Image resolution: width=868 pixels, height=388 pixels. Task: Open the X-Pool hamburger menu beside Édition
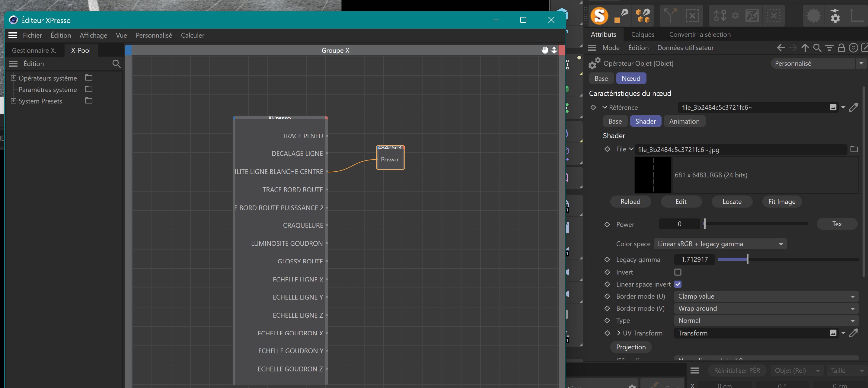pyautogui.click(x=13, y=64)
